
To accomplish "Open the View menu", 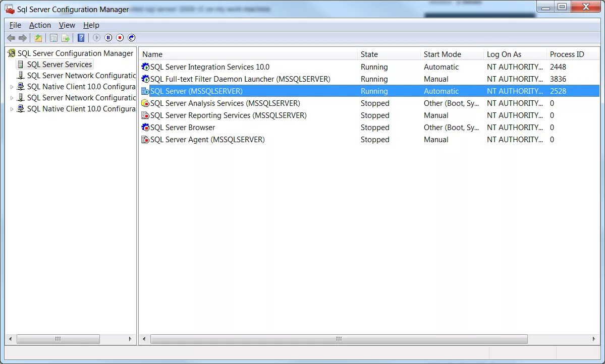I will [67, 25].
